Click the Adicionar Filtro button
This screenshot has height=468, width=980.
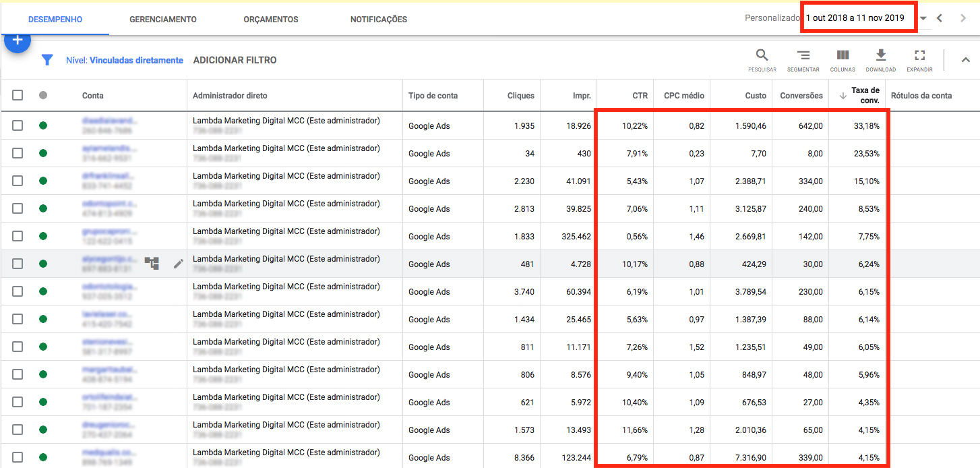(235, 60)
